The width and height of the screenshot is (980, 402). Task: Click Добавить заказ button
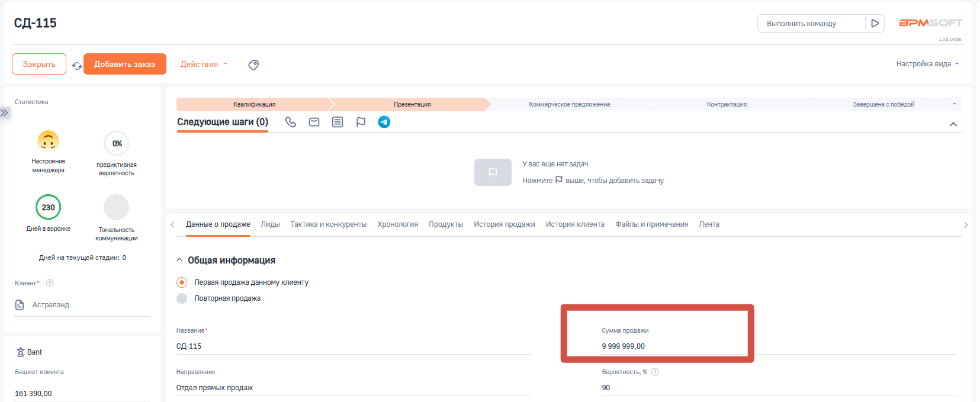125,64
